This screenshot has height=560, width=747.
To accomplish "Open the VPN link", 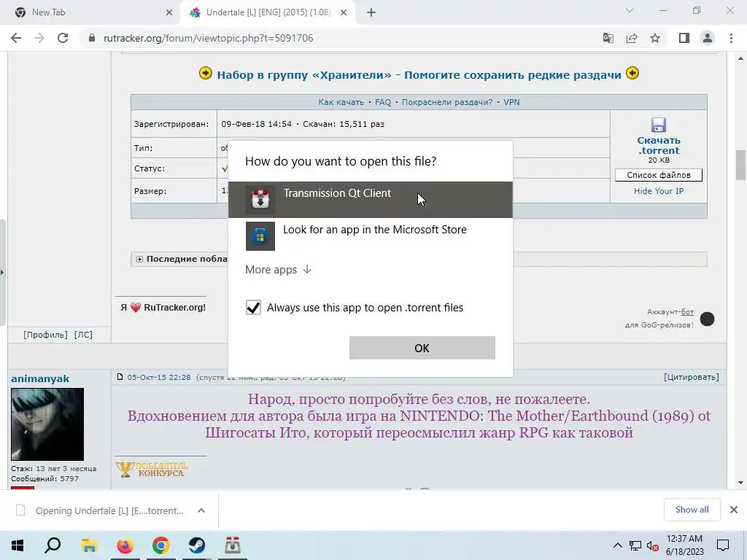I will pos(511,102).
